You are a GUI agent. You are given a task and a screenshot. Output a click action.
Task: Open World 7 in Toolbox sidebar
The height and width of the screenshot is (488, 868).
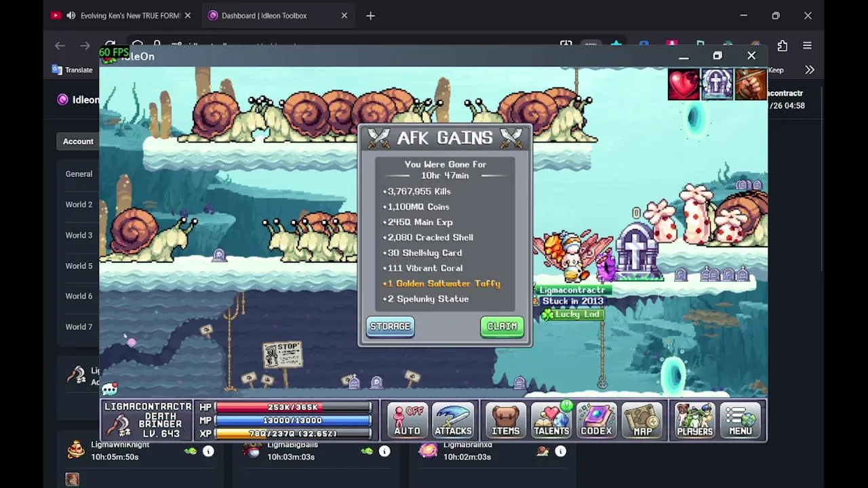coord(79,327)
